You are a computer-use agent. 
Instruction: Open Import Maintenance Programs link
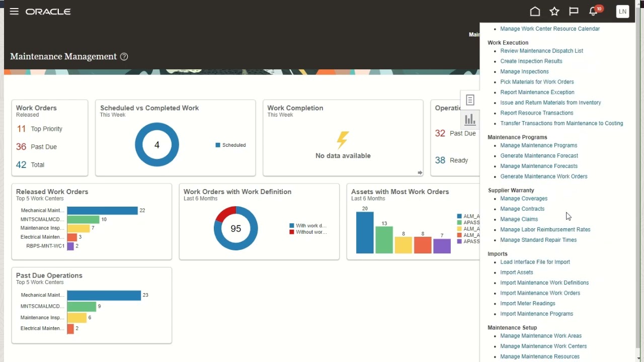tap(537, 314)
